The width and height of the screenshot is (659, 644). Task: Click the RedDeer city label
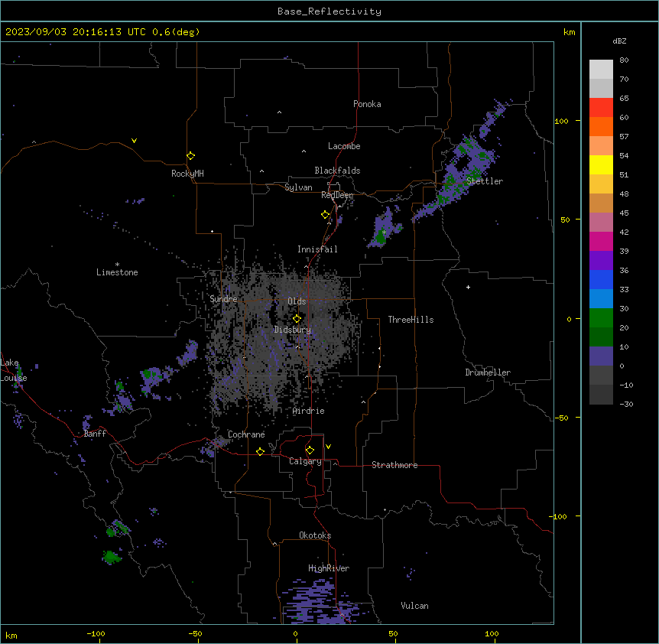(x=337, y=195)
